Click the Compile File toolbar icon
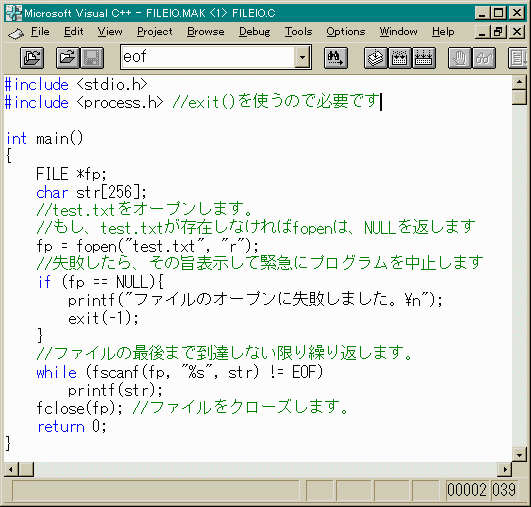 [x=376, y=58]
